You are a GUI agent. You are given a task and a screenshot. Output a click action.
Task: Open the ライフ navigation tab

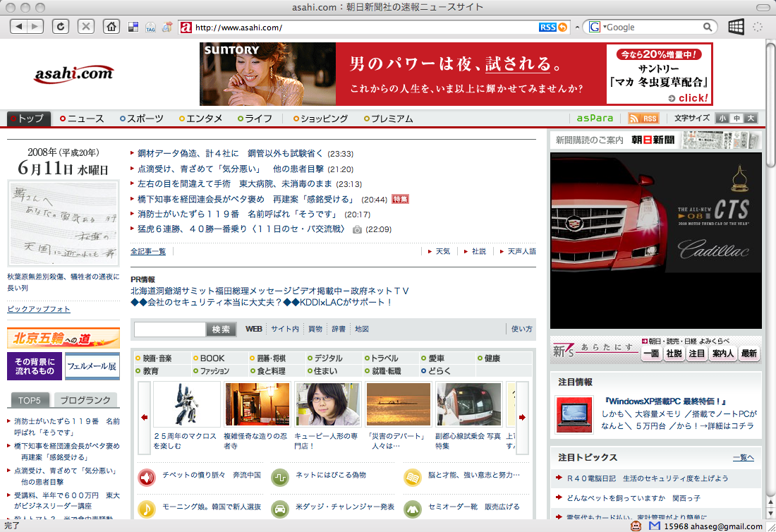[x=255, y=119]
